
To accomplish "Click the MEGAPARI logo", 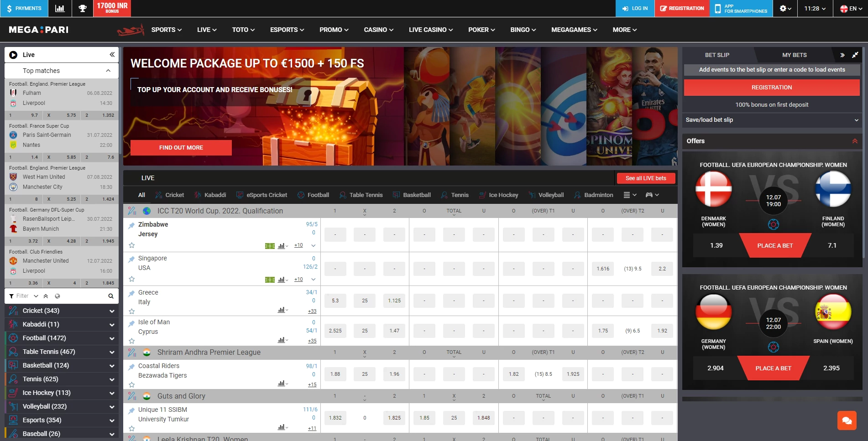I will (39, 30).
